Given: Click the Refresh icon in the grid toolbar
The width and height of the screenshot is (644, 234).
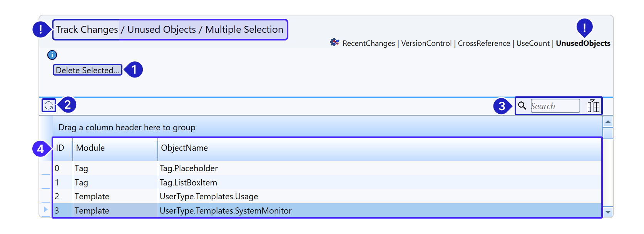Looking at the screenshot, I should 49,105.
